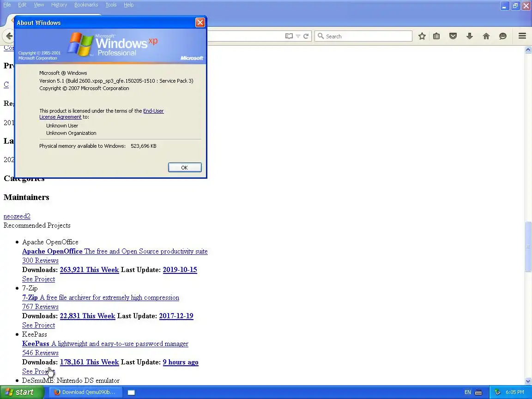Image resolution: width=532 pixels, height=399 pixels.
Task: Click the keyboard icon in taskbar
Action: point(478,392)
